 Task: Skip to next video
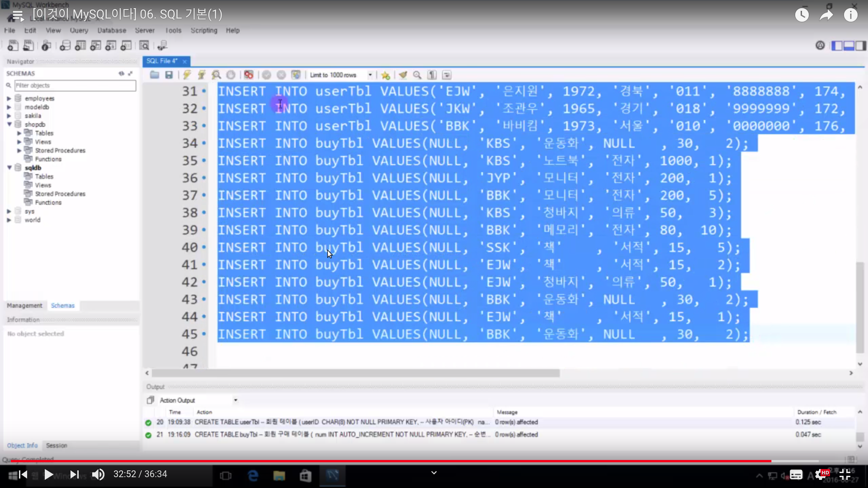[75, 474]
